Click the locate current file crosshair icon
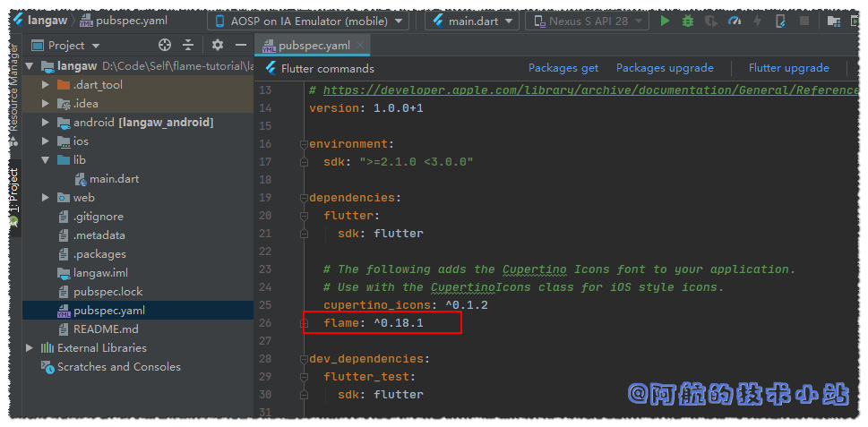Image resolution: width=868 pixels, height=427 pixels. (x=165, y=45)
